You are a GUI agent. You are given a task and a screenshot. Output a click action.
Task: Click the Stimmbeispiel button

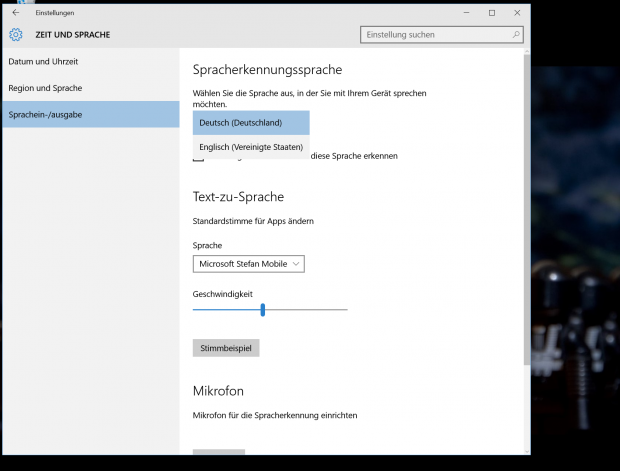[x=226, y=348]
